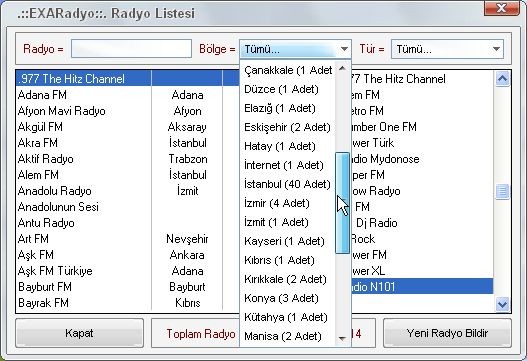The width and height of the screenshot is (527, 361).
Task: Click the region dropdown list scroll-down arrow
Action: tap(342, 338)
